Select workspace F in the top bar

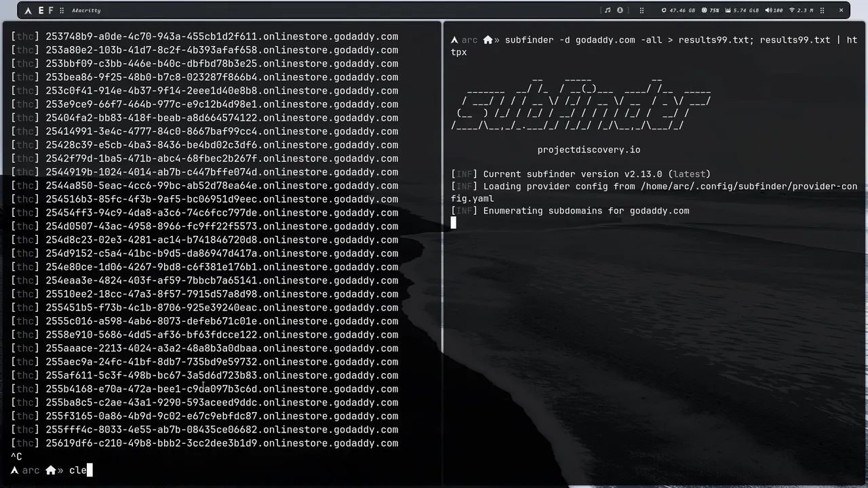click(x=51, y=11)
